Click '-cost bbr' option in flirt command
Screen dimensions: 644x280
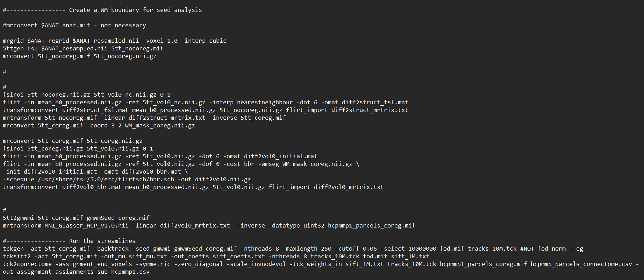[239, 164]
